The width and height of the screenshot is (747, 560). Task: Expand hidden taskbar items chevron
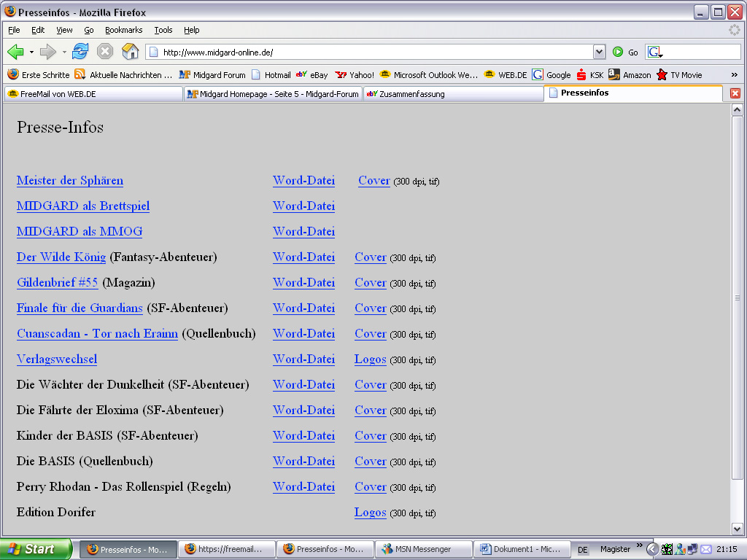click(639, 545)
